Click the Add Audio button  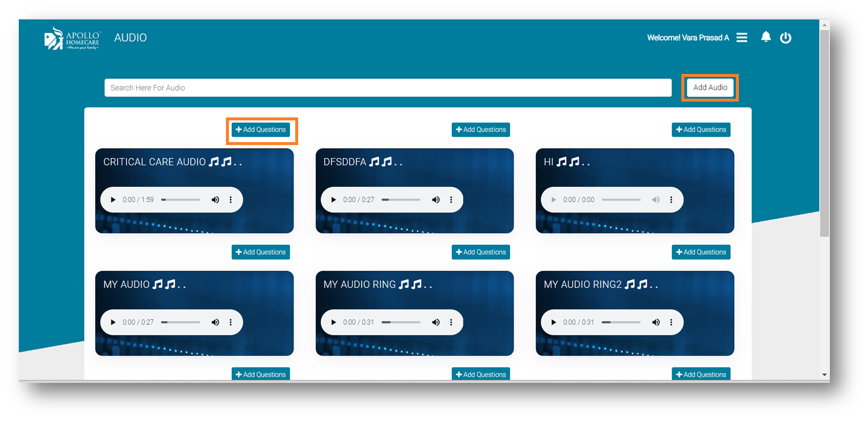710,87
